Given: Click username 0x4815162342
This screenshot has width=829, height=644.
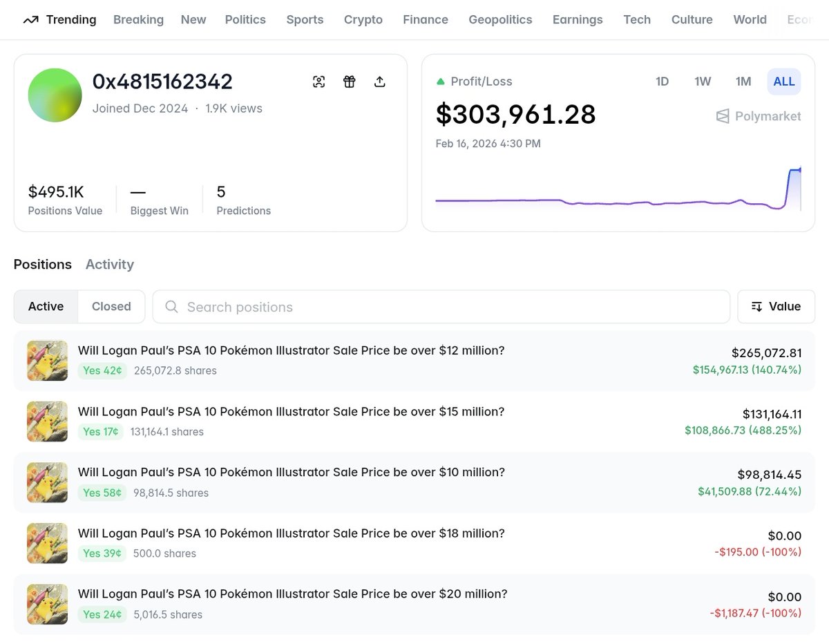Looking at the screenshot, I should (162, 82).
